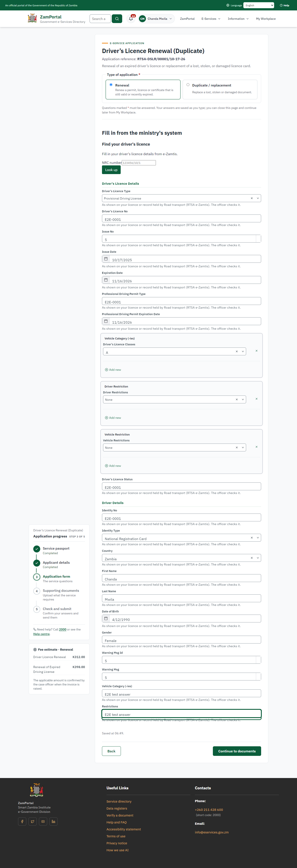The image size is (297, 868).
Task: Click the Service passport completed step
Action: pos(56,549)
